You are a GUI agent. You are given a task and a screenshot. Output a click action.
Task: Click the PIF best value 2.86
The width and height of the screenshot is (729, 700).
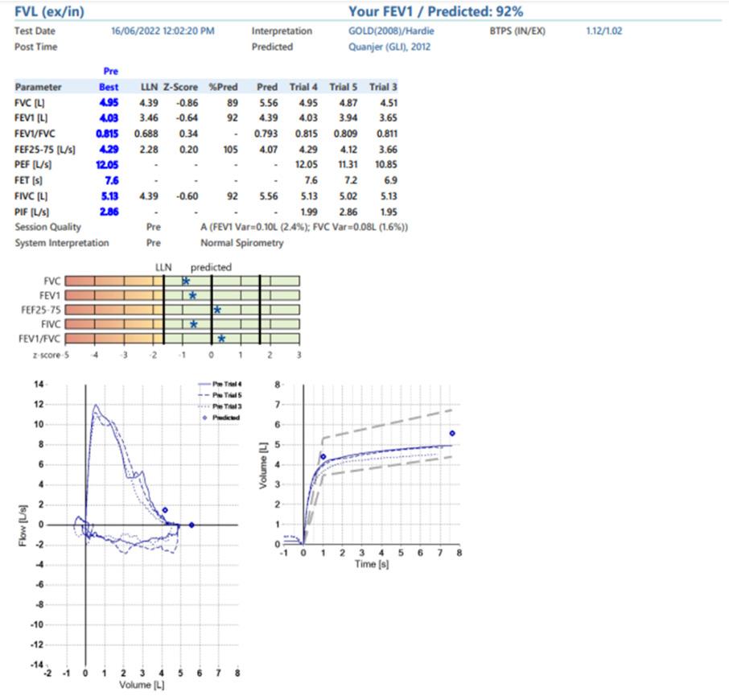pyautogui.click(x=109, y=212)
